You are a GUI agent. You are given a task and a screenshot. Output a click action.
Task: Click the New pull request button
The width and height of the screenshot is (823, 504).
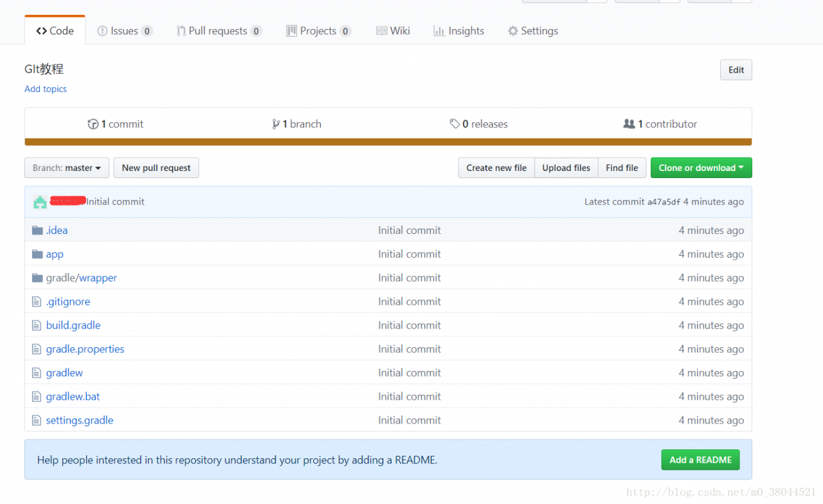[156, 168]
